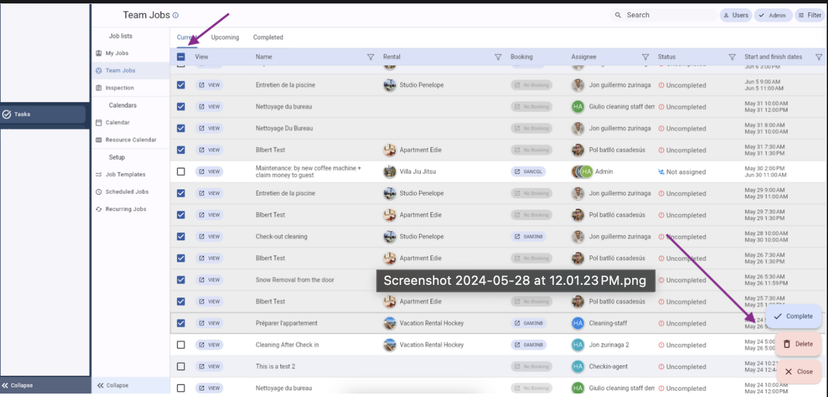Click the Cleaning After Check in job name
This screenshot has height=397, width=828.
pos(287,345)
